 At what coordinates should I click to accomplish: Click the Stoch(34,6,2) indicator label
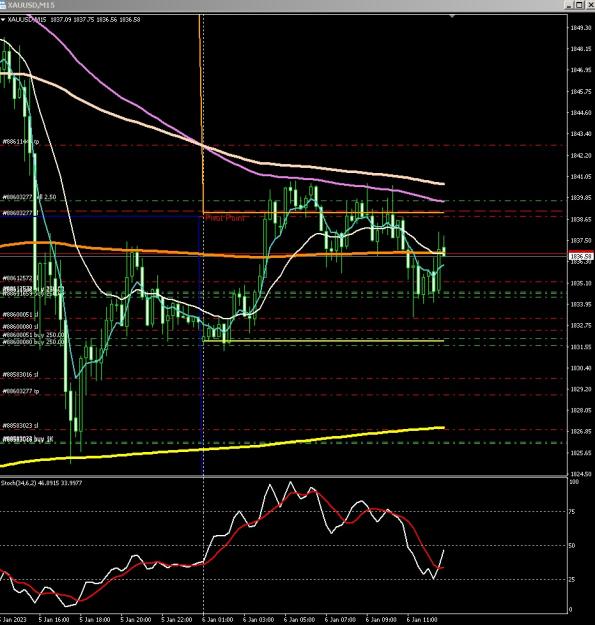tap(41, 483)
